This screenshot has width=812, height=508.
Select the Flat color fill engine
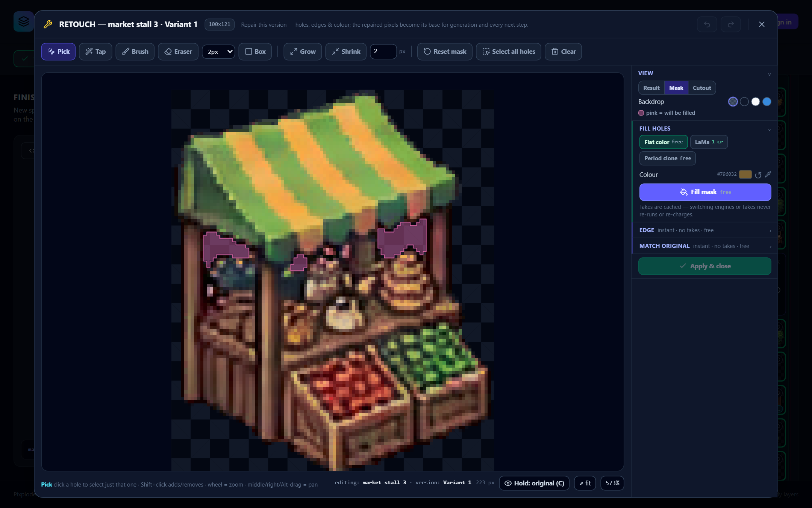664,142
